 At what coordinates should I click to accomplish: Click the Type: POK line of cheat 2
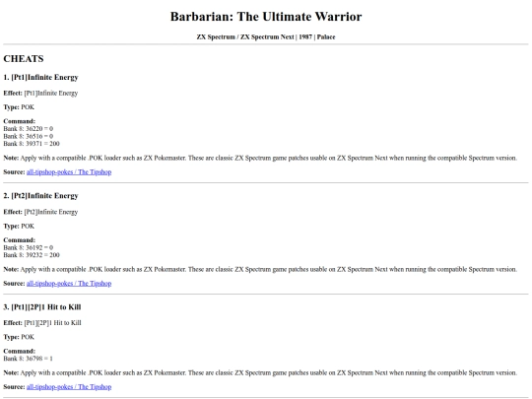[19, 226]
